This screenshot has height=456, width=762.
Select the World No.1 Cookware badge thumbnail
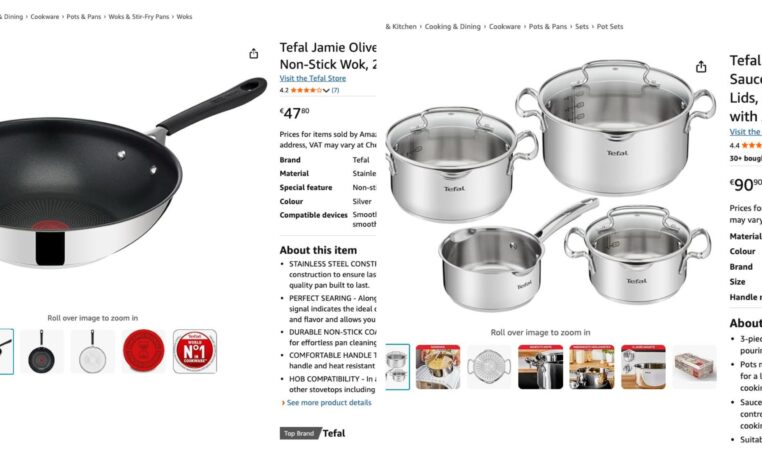pyautogui.click(x=195, y=351)
